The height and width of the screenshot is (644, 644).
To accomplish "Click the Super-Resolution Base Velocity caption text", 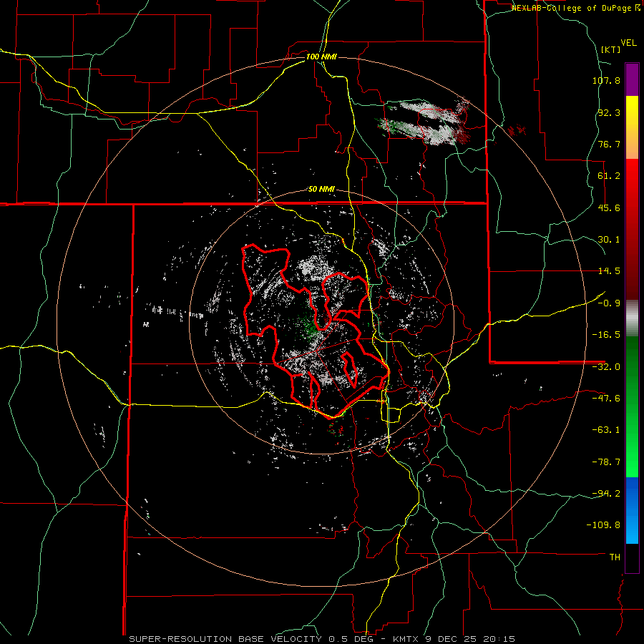I will tap(322, 639).
